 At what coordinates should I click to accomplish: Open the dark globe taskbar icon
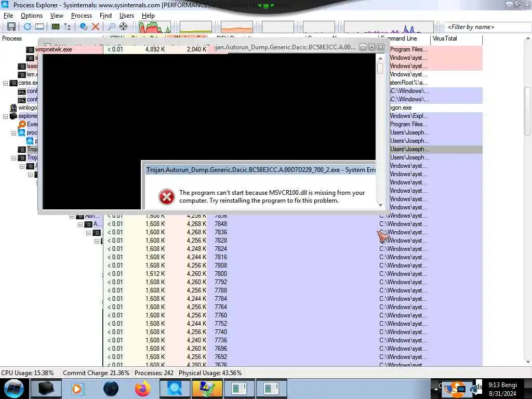[111, 389]
